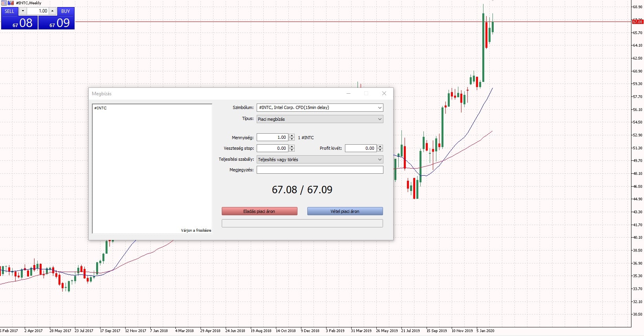Viewport: 644px width, 336px height.
Task: Lower Veszteség stop with the down spinner arrow
Action: click(292, 150)
